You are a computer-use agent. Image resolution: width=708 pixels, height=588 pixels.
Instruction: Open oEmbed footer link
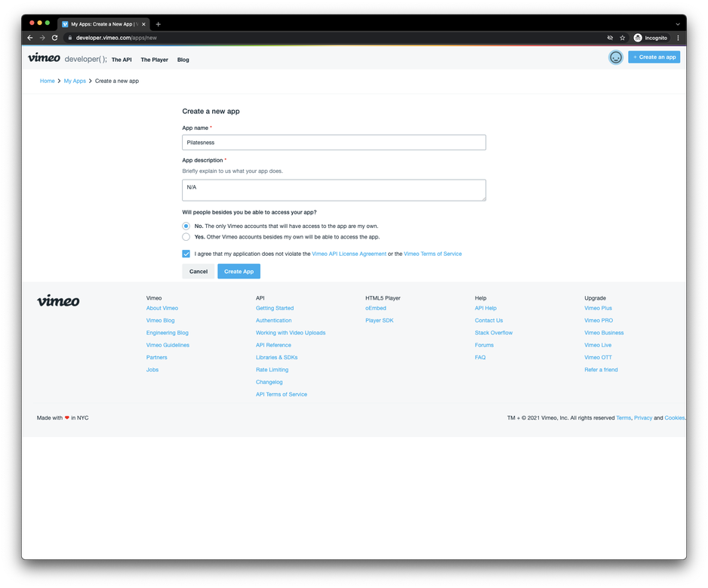click(376, 308)
